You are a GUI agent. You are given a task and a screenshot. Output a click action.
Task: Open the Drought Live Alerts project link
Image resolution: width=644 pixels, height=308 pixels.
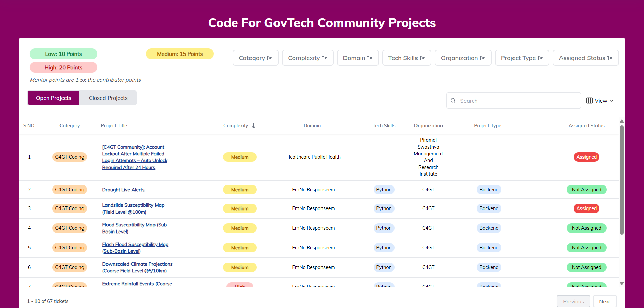click(123, 190)
